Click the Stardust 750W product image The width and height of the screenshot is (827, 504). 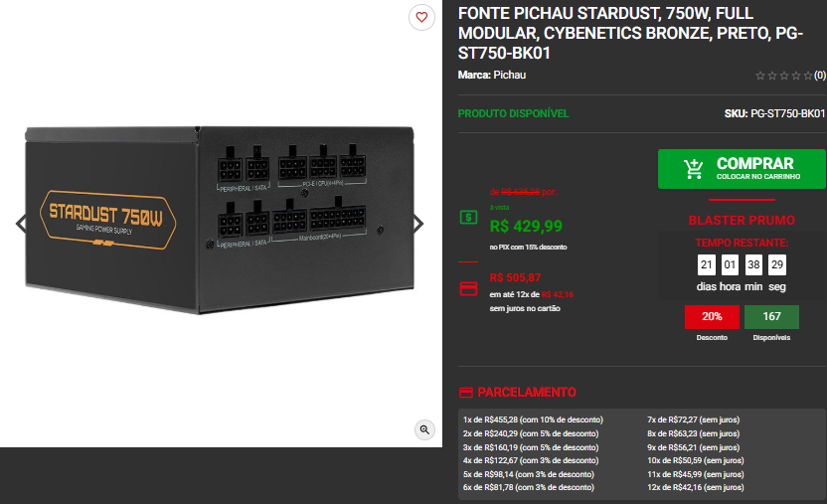pos(220,220)
